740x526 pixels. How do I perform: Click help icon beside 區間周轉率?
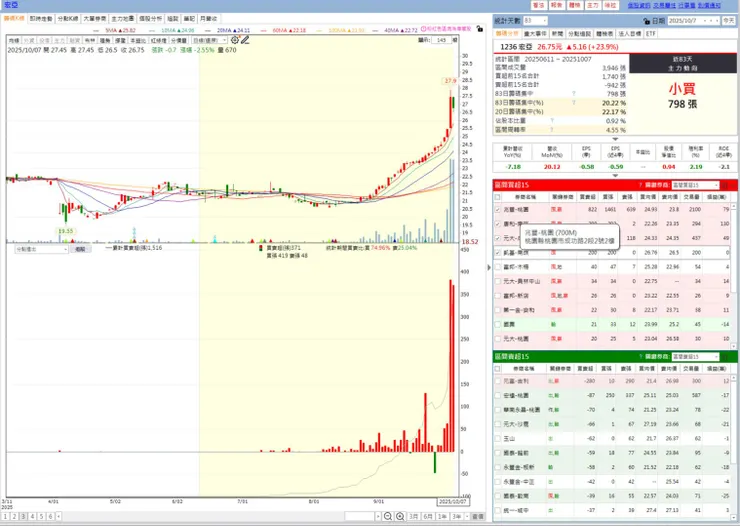[x=551, y=130]
